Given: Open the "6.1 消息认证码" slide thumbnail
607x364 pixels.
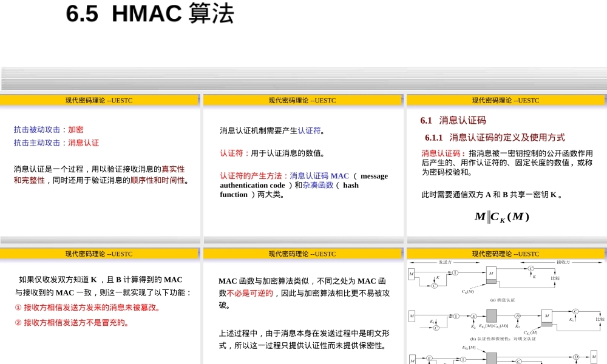Looking at the screenshot, I should [x=506, y=169].
